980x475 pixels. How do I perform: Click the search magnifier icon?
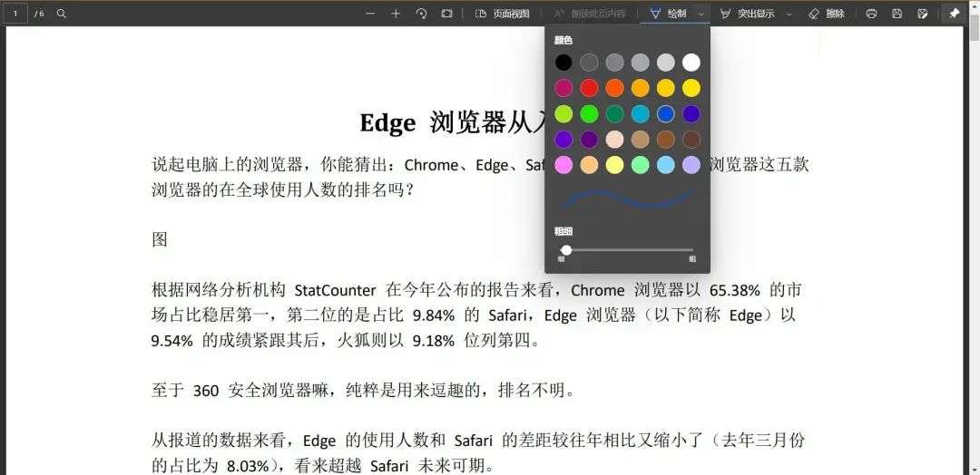coord(62,13)
